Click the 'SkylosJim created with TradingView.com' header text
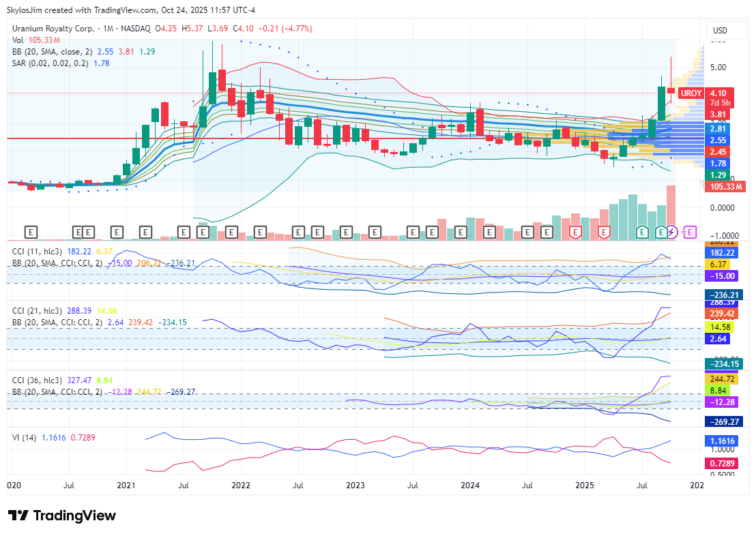756x536 pixels. 81,10
